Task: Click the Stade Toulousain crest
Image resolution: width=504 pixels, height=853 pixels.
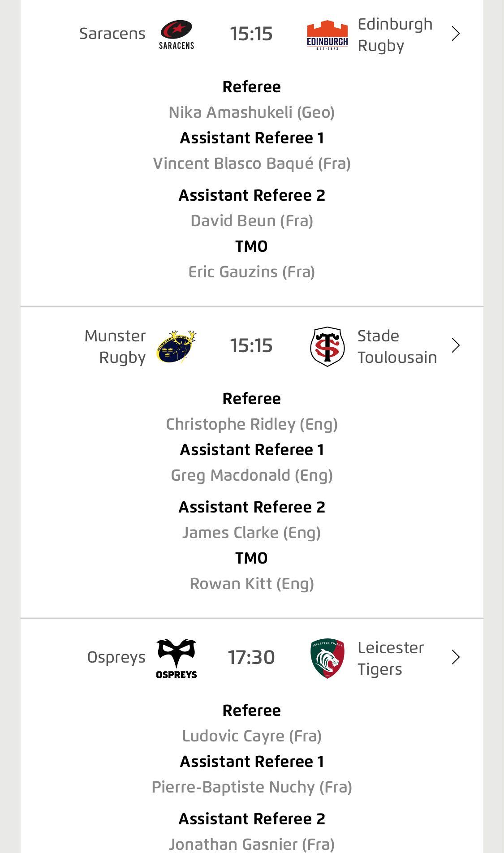Action: [x=327, y=346]
